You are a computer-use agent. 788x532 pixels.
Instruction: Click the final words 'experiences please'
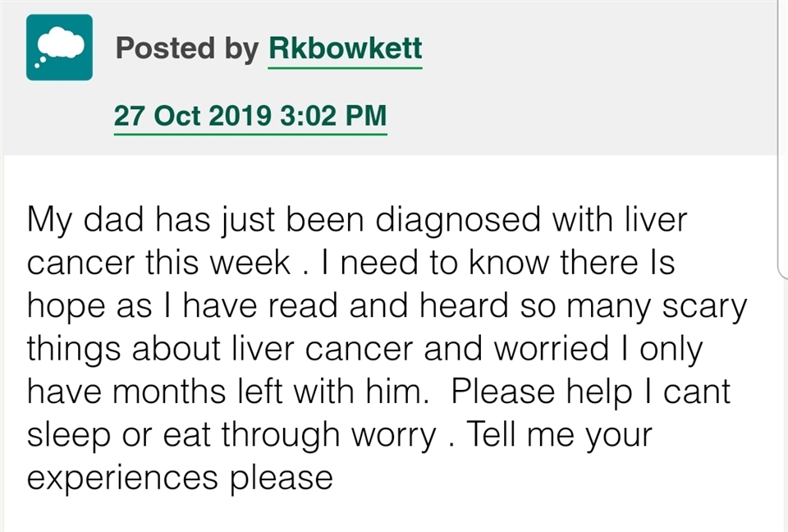(180, 478)
